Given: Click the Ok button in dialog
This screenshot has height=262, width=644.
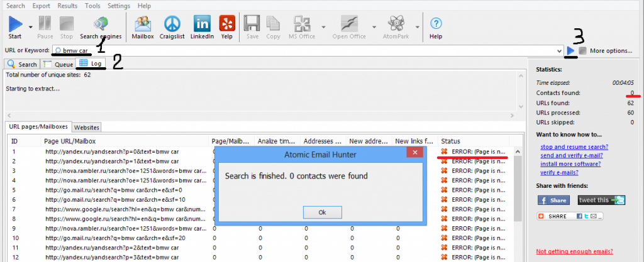Looking at the screenshot, I should 322,212.
